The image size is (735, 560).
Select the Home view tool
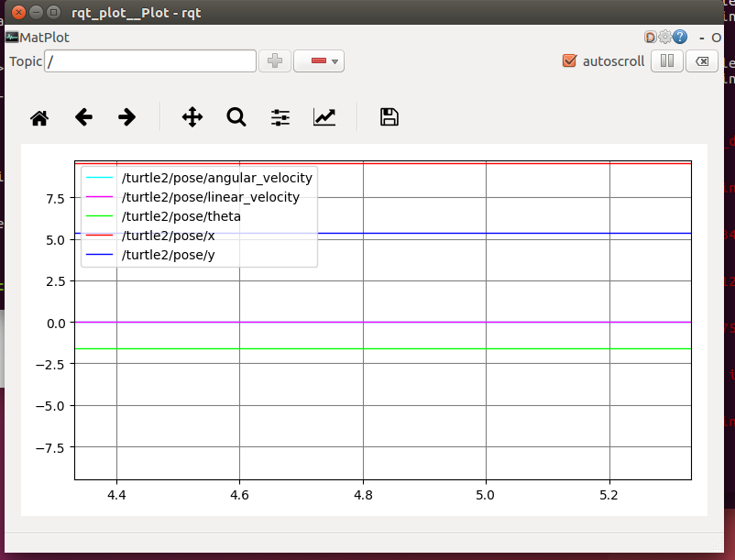[38, 117]
